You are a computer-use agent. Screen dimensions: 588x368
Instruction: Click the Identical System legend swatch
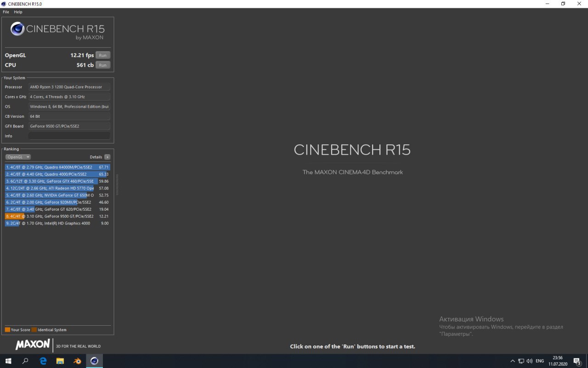click(34, 330)
